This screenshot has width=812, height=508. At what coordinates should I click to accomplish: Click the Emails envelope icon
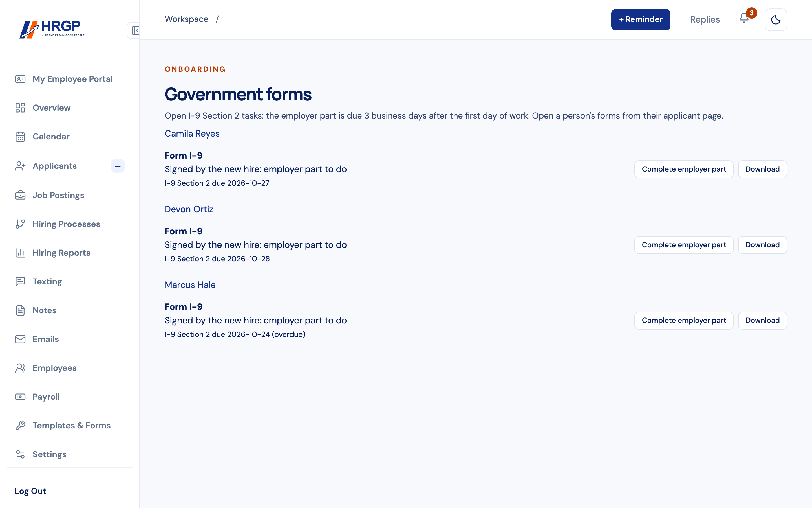click(20, 339)
